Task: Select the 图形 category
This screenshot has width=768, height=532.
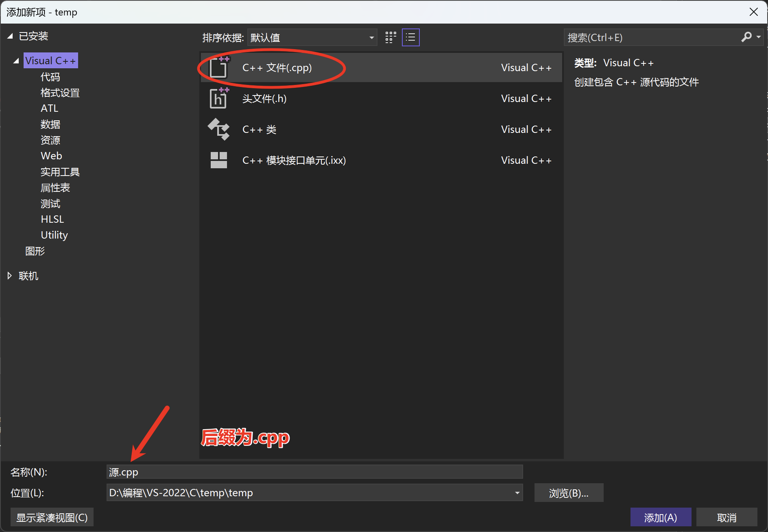Action: click(35, 251)
